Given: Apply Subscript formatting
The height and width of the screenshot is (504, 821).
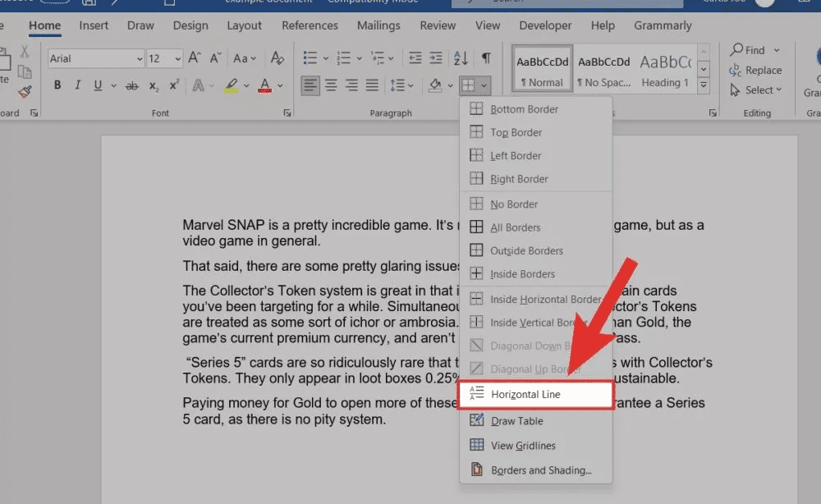Looking at the screenshot, I should [x=154, y=85].
